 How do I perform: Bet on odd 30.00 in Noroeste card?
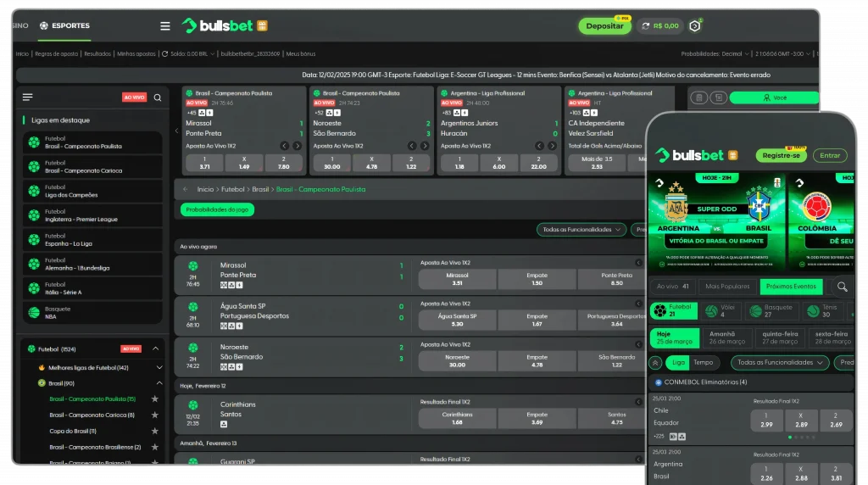point(332,163)
